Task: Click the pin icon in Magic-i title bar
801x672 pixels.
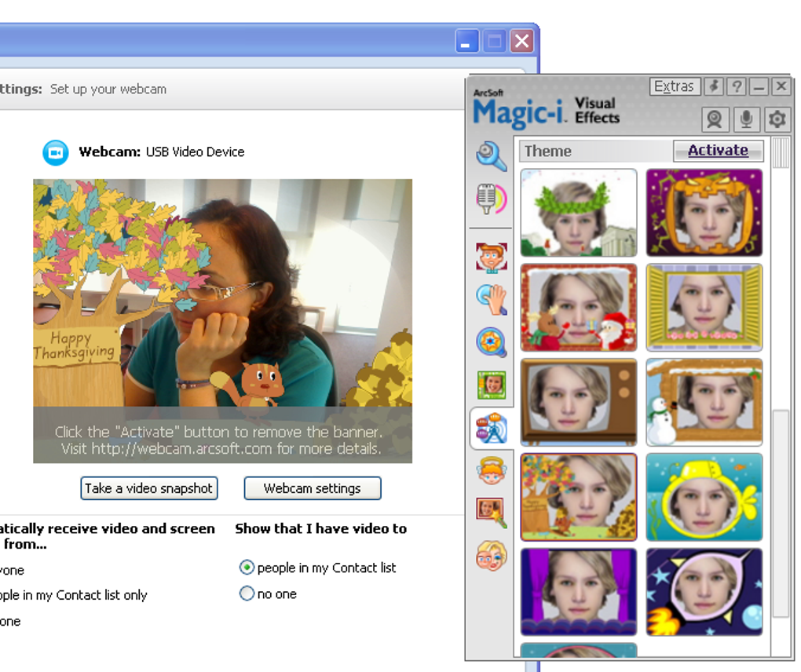Action: pyautogui.click(x=714, y=86)
